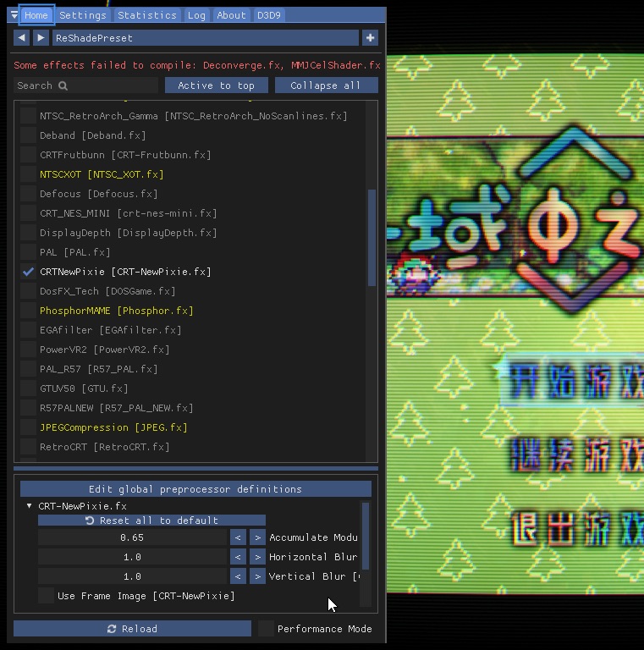
Task: Click the variables panel vertical scrollbar
Action: [366, 537]
